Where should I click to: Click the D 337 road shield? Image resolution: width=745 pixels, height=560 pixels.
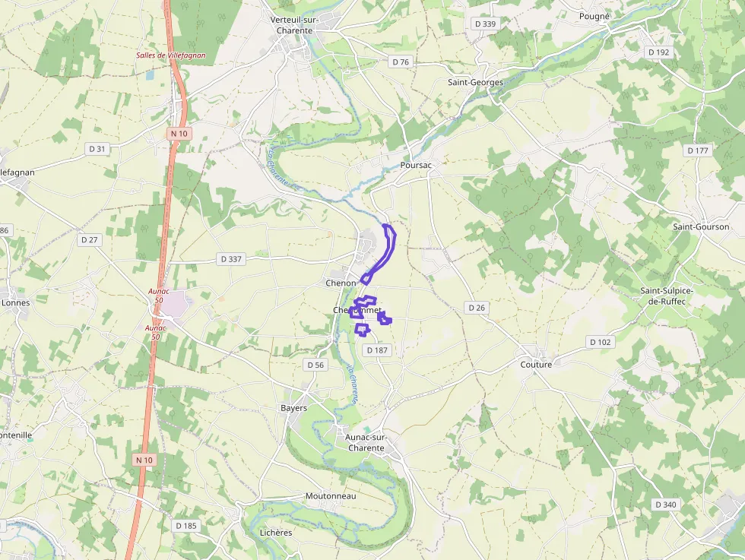[x=231, y=259]
